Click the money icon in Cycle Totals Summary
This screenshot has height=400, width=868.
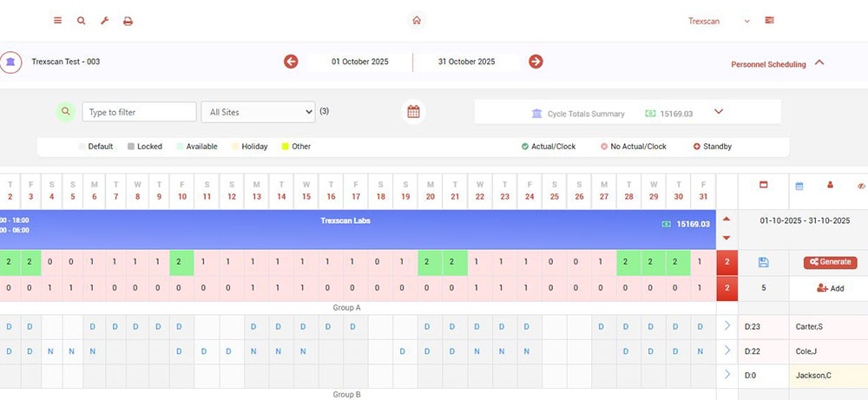(x=650, y=114)
